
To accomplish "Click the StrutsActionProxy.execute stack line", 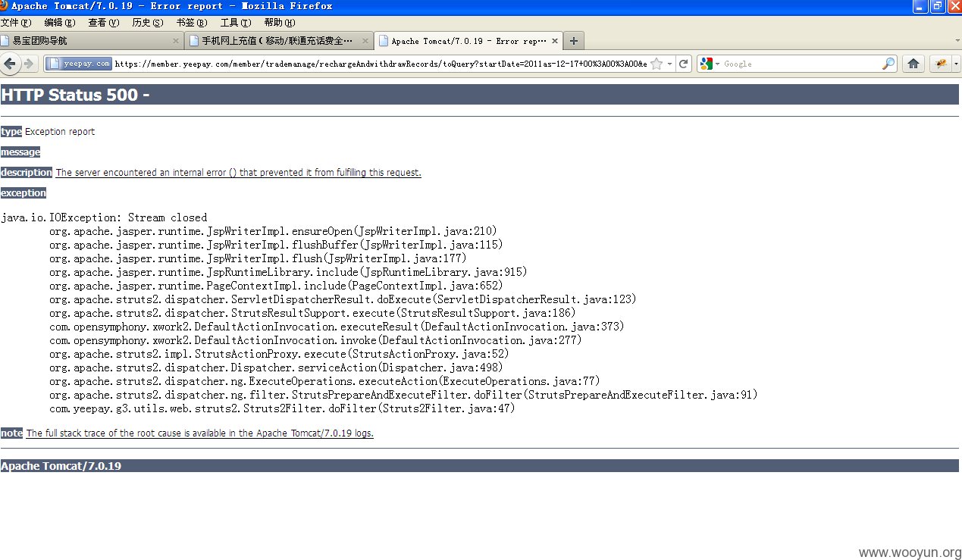I will click(279, 354).
